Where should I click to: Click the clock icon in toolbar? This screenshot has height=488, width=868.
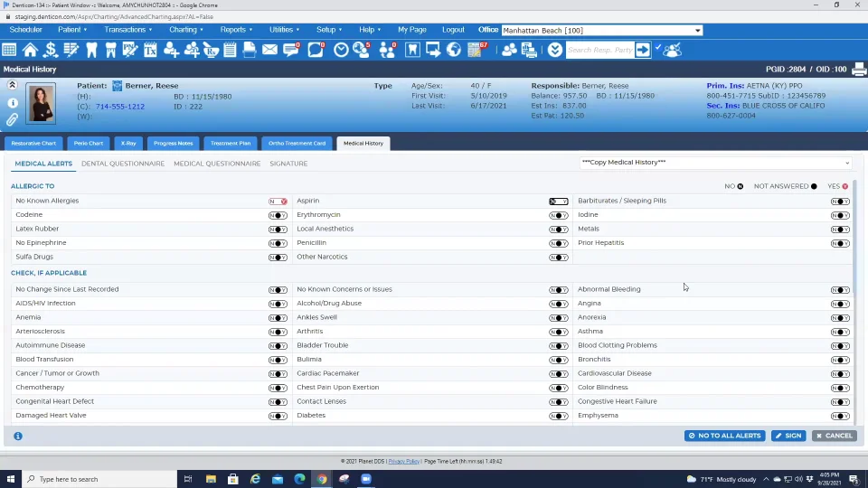[341, 50]
